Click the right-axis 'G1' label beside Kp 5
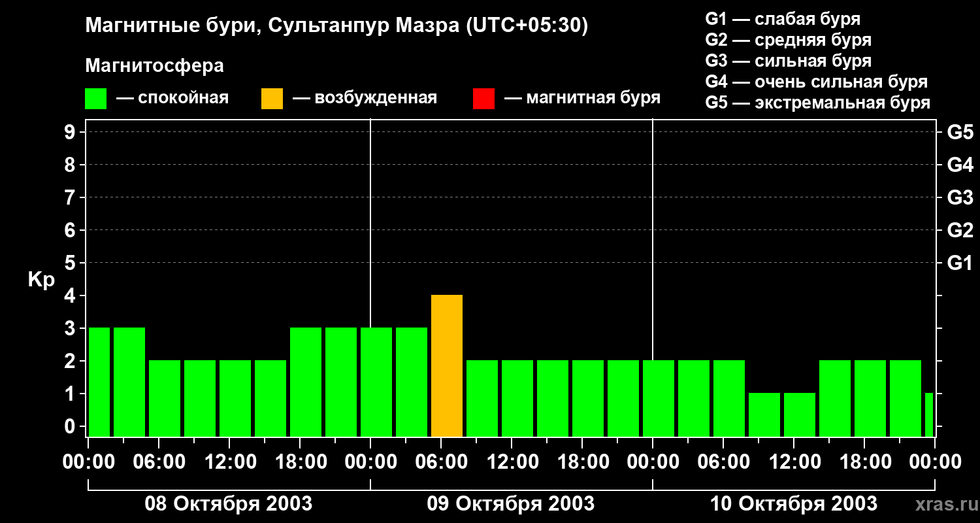The width and height of the screenshot is (980, 523). pyautogui.click(x=960, y=263)
